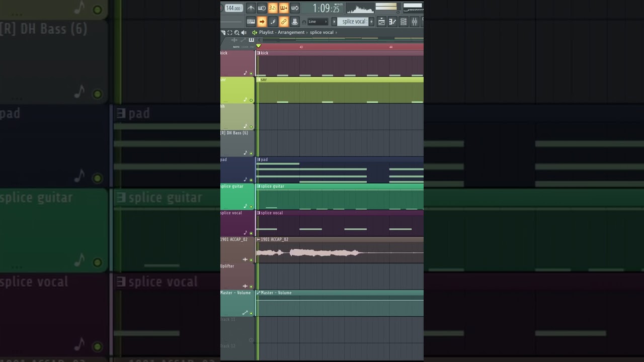This screenshot has height=362, width=644.
Task: Open splice guitar clip menu icon
Action: [259, 186]
